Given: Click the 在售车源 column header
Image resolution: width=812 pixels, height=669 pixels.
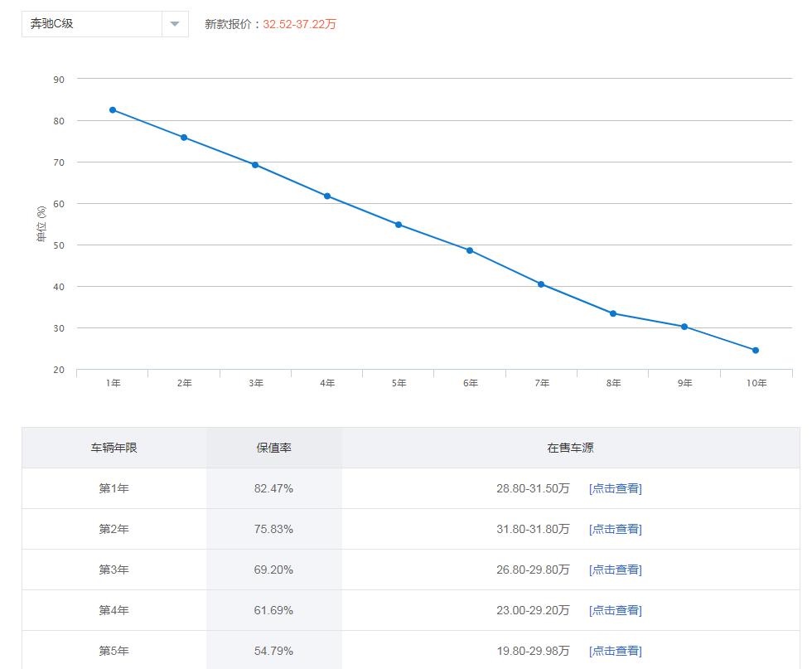Looking at the screenshot, I should pos(570,448).
